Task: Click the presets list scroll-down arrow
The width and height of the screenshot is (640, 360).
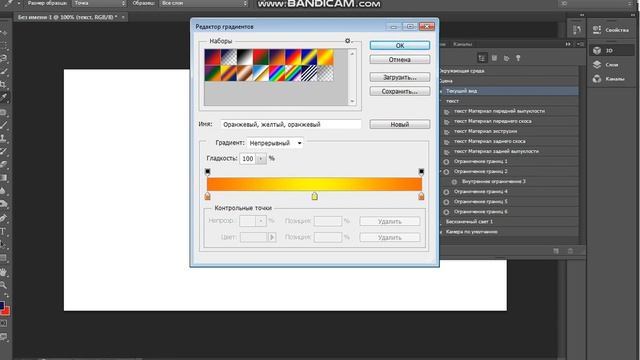Action: (x=352, y=101)
